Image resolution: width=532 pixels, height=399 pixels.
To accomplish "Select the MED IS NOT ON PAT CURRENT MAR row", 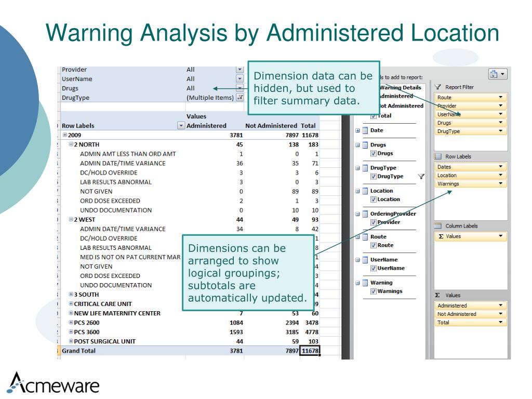I will click(130, 257).
